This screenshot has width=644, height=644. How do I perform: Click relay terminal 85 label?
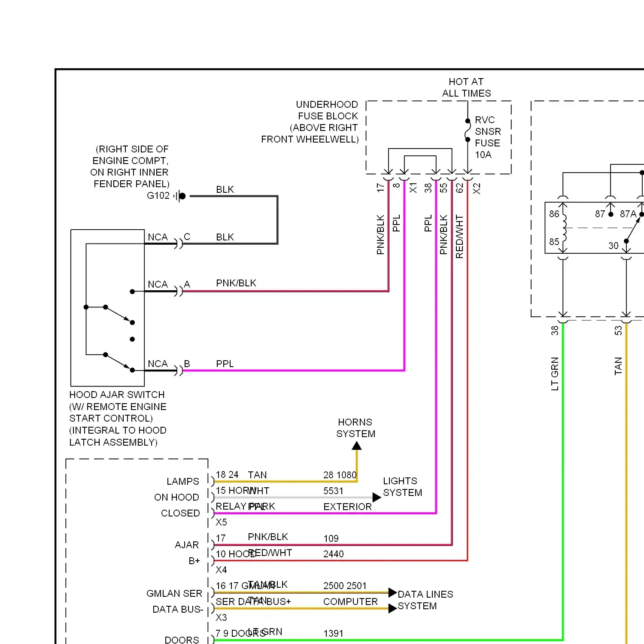coord(554,242)
